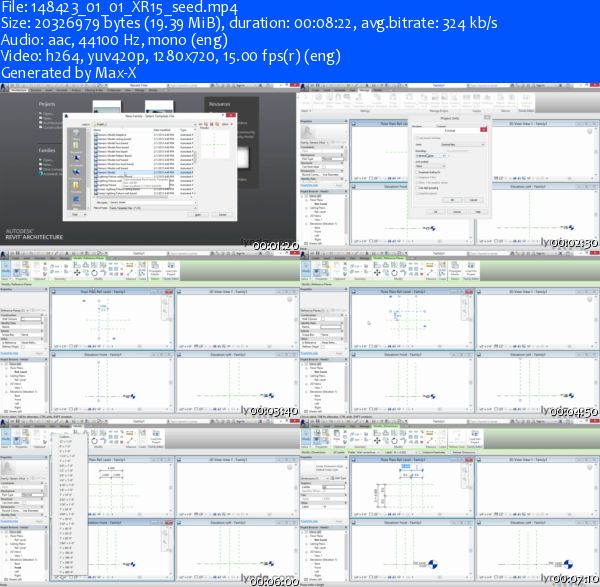Screen dimensions: 600x587
Task: Click Help in the Project Units dialog
Action: (478, 212)
